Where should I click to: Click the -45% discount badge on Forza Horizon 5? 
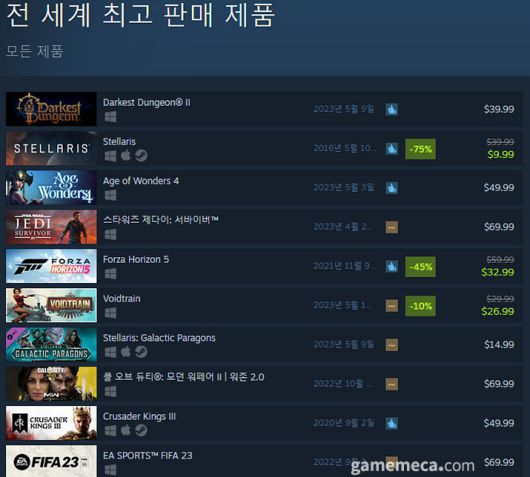[420, 266]
